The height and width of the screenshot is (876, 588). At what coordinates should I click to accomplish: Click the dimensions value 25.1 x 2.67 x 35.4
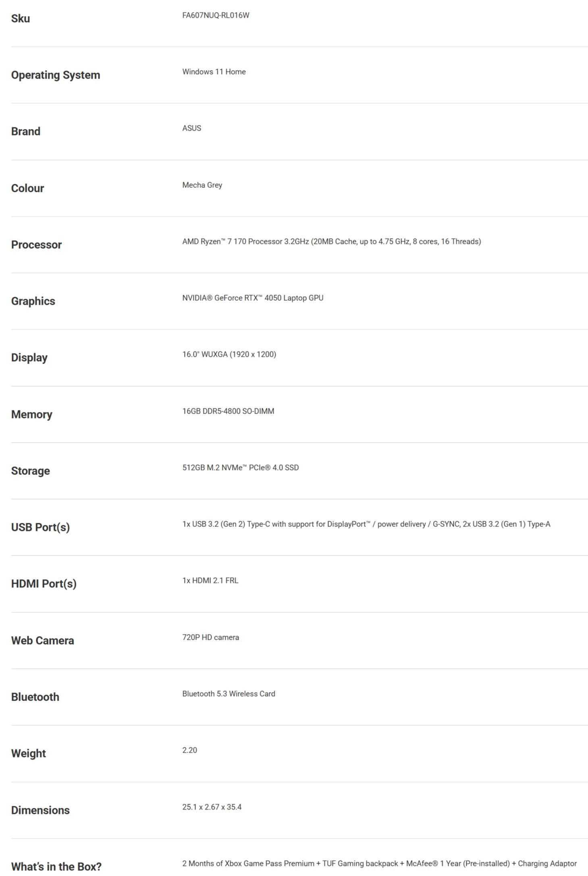pos(212,807)
